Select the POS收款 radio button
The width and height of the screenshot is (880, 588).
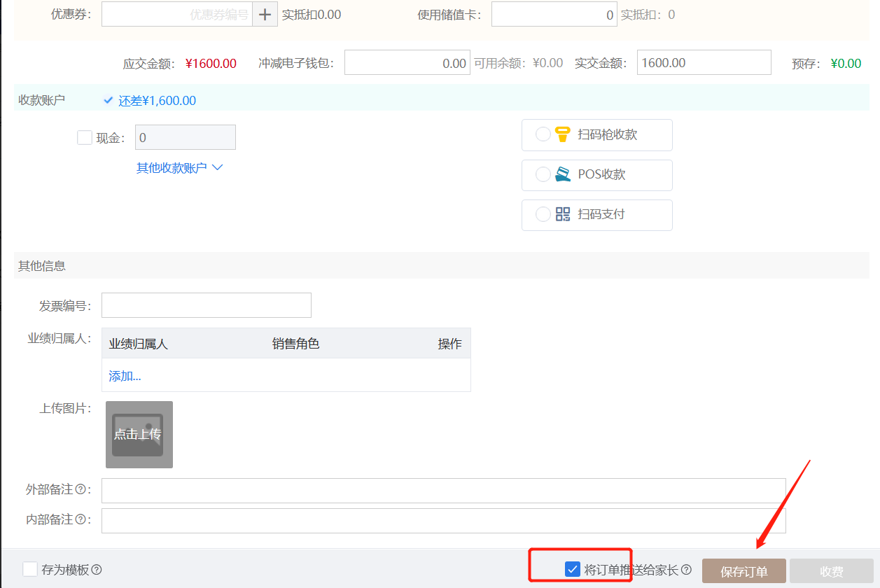543,175
